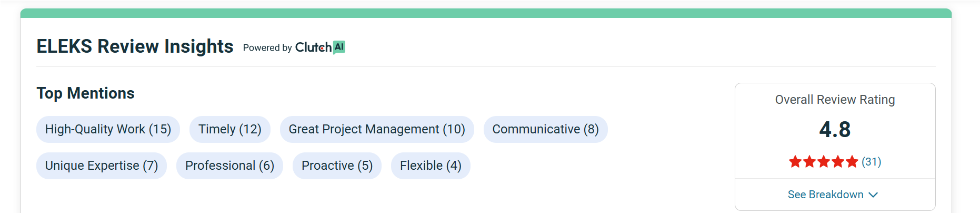Image resolution: width=980 pixels, height=213 pixels.
Task: Select the Communicative (8) chip
Action: coord(545,129)
